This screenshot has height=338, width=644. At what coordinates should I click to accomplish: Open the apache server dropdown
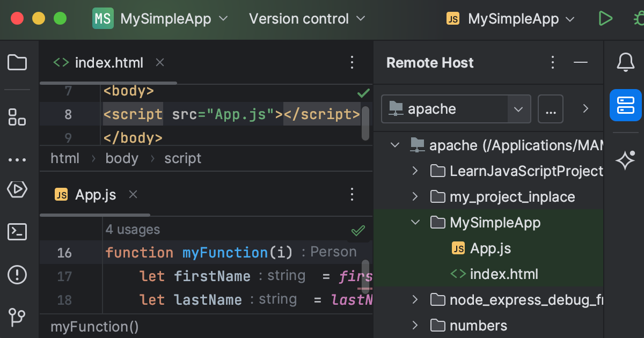coord(518,108)
